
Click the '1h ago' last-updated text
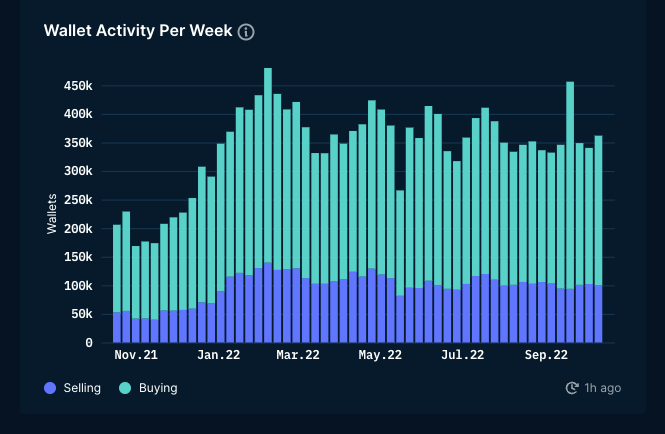603,388
